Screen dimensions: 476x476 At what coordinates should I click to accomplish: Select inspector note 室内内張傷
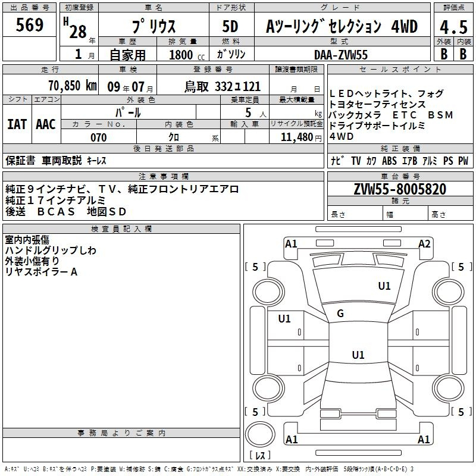click(x=27, y=240)
